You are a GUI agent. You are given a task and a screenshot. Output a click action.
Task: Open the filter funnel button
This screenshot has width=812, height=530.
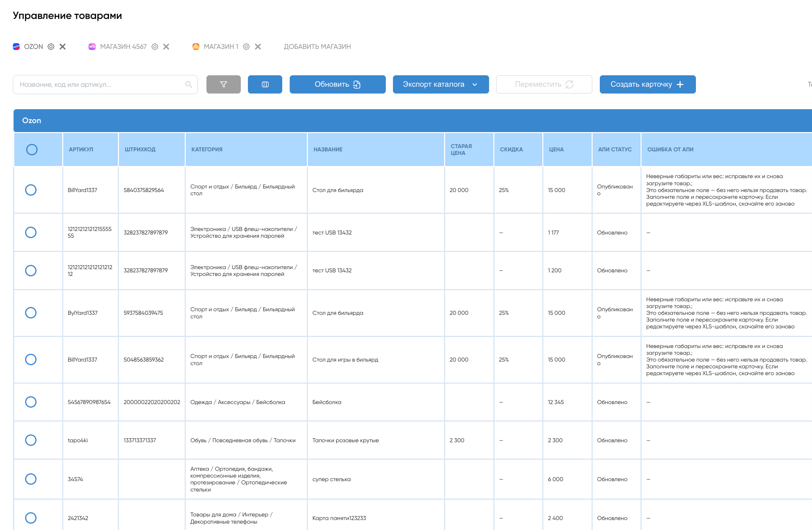point(224,85)
